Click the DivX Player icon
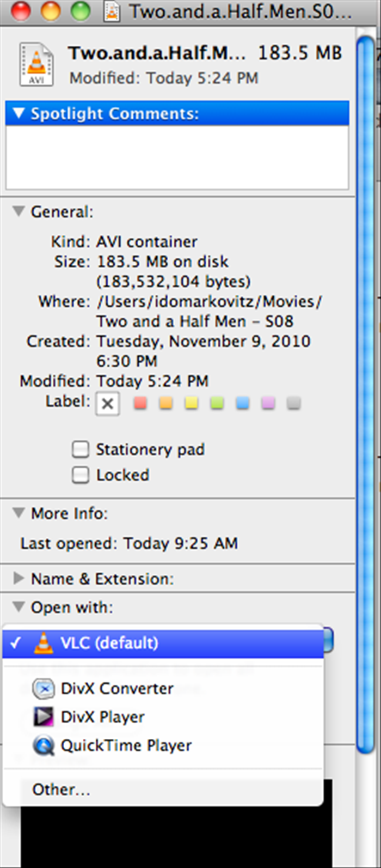381x868 pixels. point(44,717)
